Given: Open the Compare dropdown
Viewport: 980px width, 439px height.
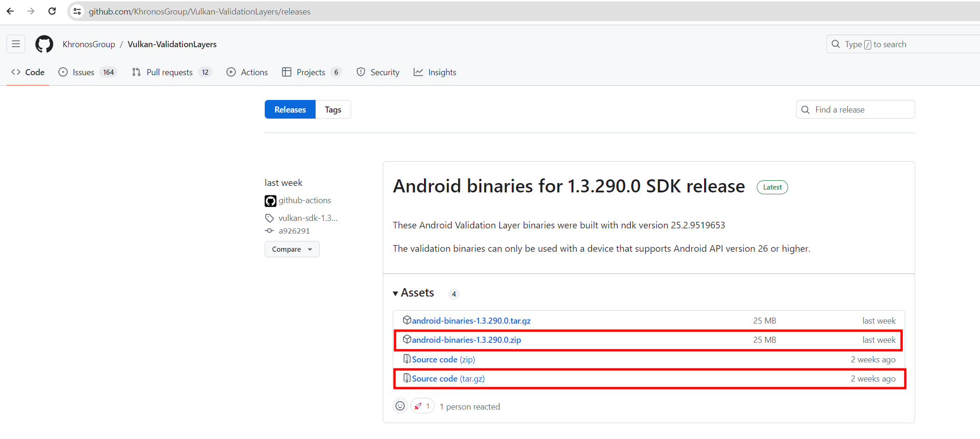Looking at the screenshot, I should click(x=292, y=249).
